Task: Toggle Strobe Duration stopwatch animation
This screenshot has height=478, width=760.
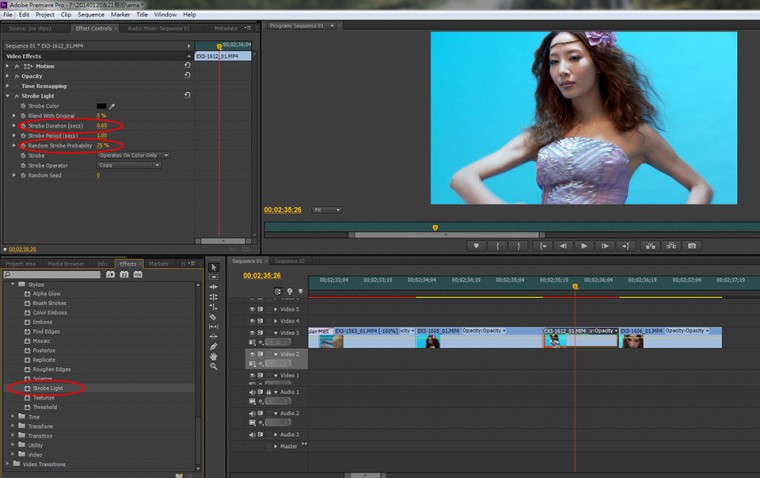Action: click(24, 126)
